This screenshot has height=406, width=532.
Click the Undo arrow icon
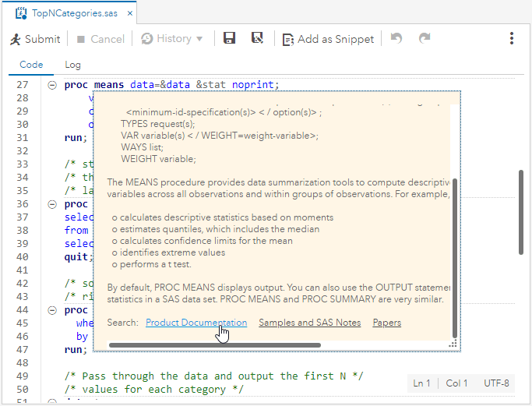coord(396,38)
